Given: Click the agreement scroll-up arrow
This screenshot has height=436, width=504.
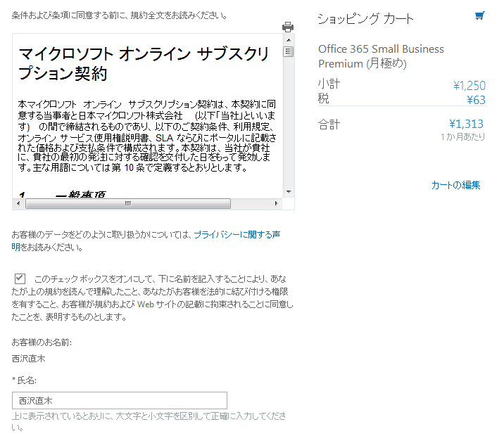Looking at the screenshot, I should [x=289, y=40].
